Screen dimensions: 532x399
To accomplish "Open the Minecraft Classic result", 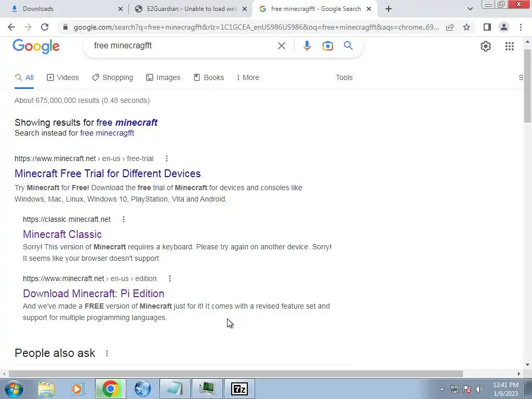I will 62,234.
